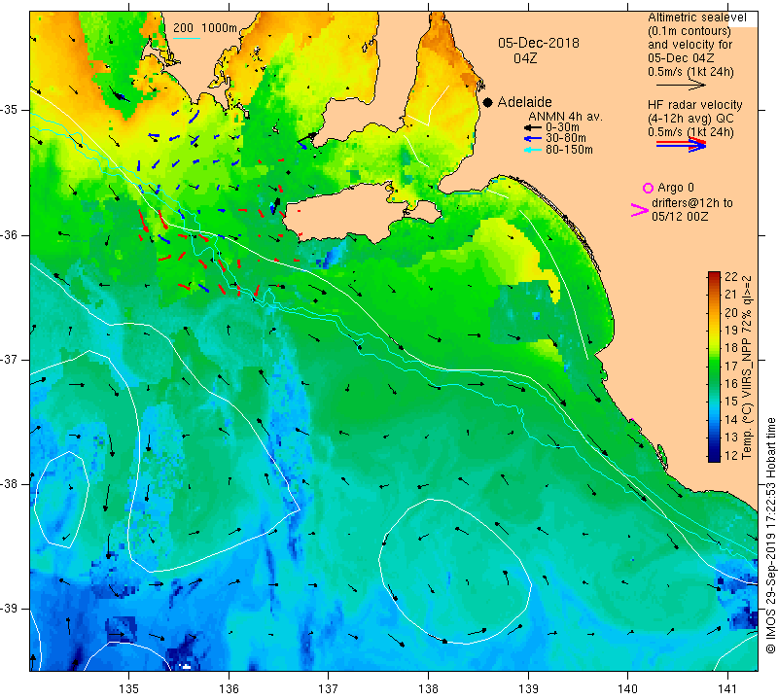
Task: Click the blue 30-80m ANMN legend arrow
Action: 533,138
